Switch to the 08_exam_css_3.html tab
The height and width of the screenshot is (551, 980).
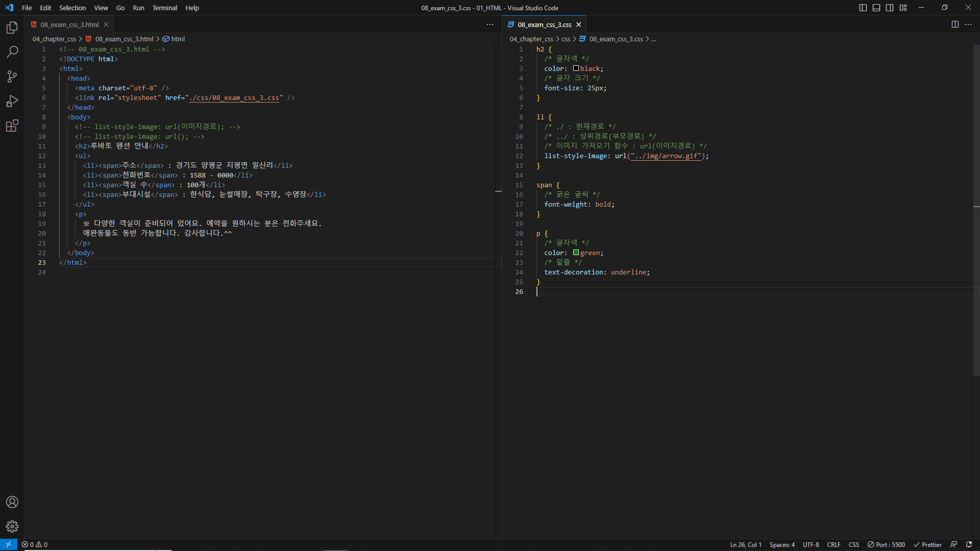tap(69, 24)
